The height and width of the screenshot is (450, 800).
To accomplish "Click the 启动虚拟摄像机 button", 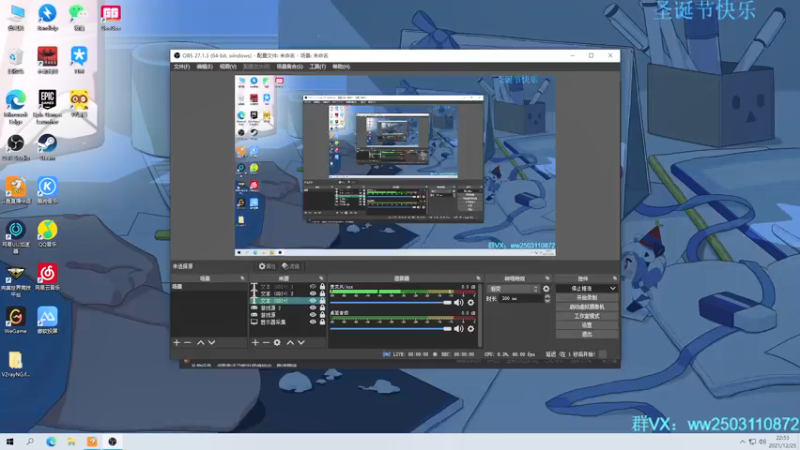I will [587, 307].
